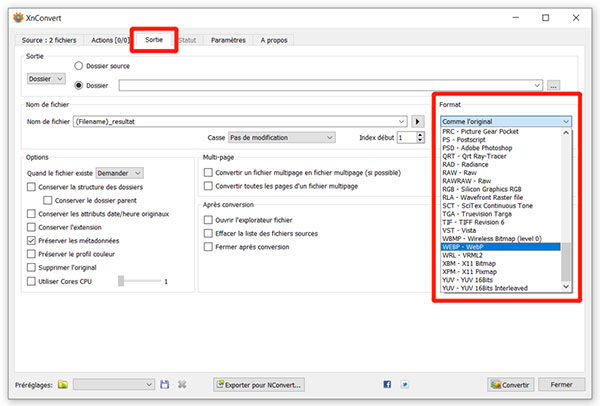Open the Préréglages presets dropdown

(114, 385)
